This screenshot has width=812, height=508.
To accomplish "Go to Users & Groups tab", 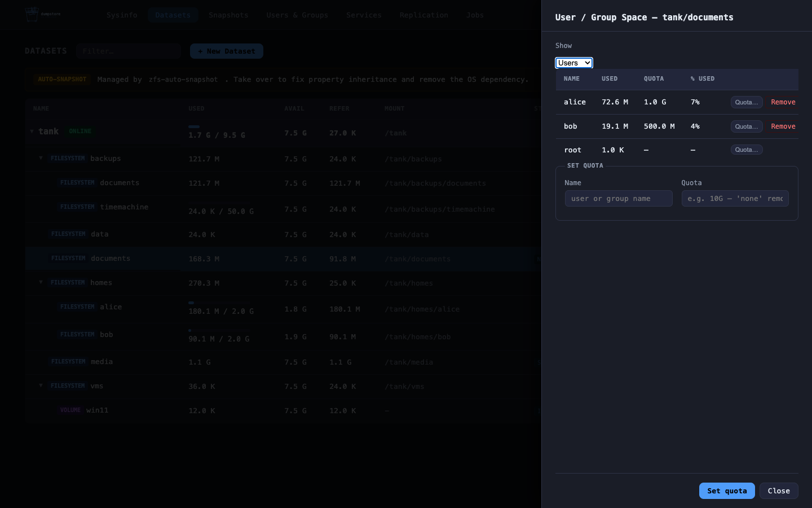I will point(297,15).
